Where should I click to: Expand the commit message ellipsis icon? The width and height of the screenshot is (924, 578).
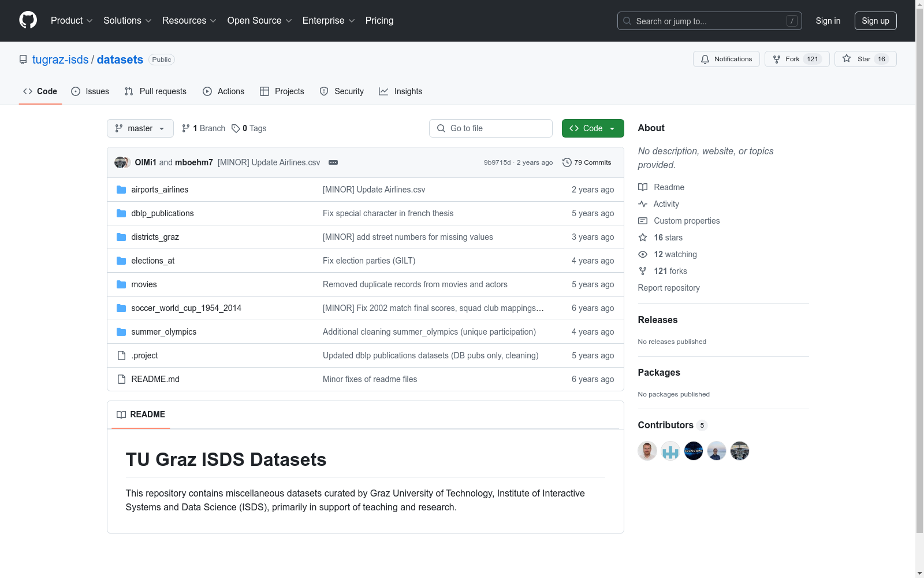[x=333, y=162]
